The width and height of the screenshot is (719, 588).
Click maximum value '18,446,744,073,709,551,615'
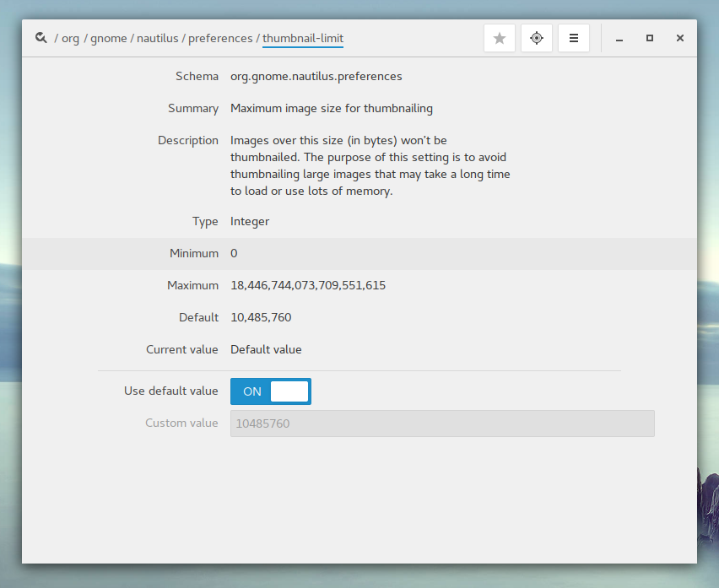point(308,285)
